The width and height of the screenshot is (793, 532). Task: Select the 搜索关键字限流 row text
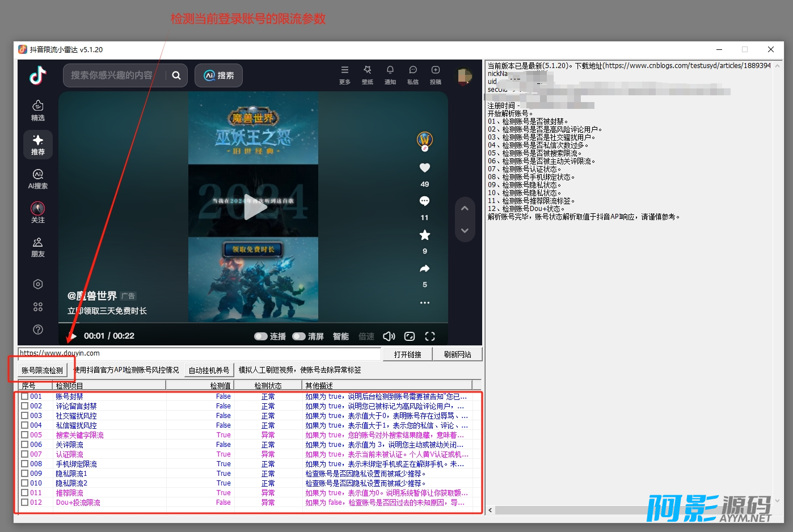click(80, 435)
